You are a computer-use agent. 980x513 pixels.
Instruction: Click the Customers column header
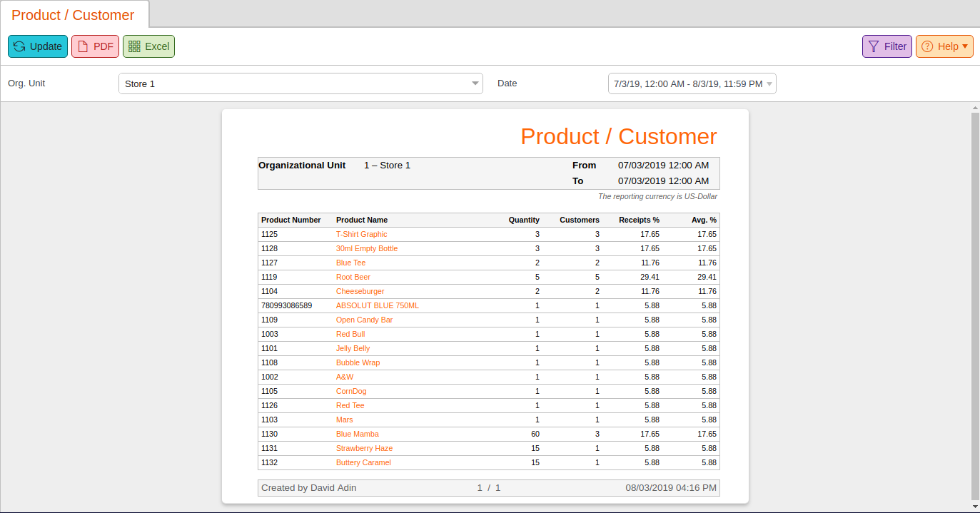[580, 220]
